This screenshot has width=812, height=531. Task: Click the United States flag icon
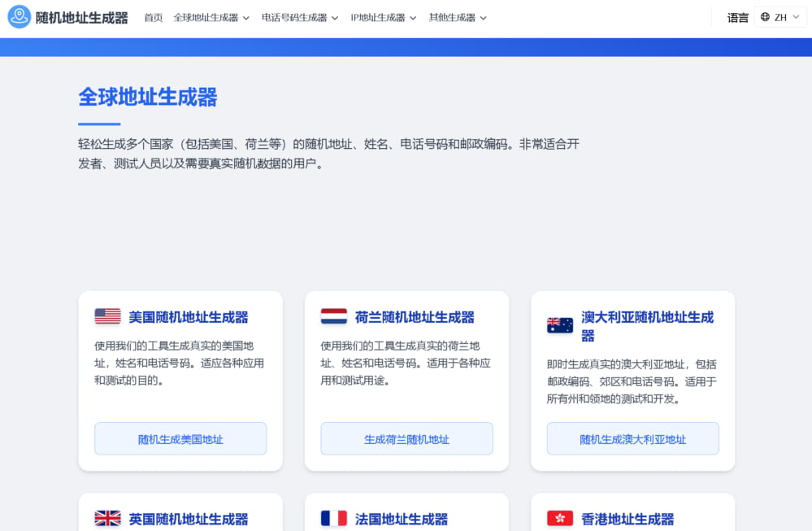[x=108, y=316]
